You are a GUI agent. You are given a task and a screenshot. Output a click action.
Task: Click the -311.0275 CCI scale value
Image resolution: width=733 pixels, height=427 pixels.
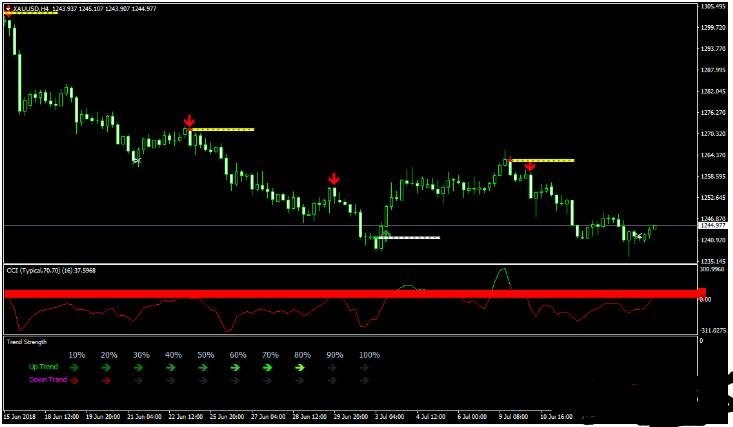tap(713, 331)
